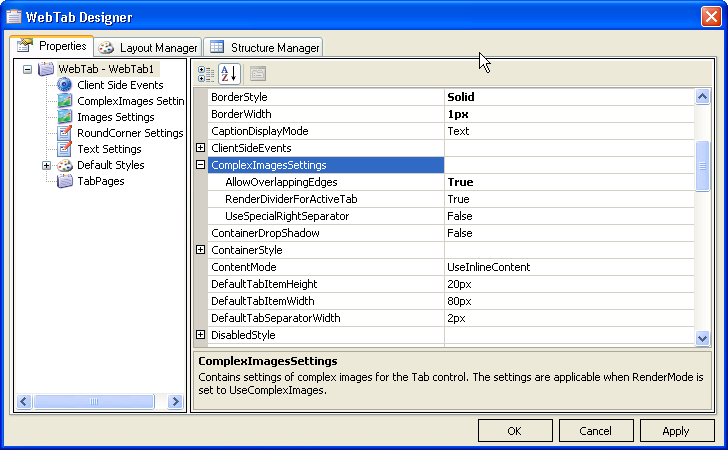Click the property grid vertical scrollbar thumb
Screen dimensions: 728x450
pyautogui.click(x=703, y=164)
